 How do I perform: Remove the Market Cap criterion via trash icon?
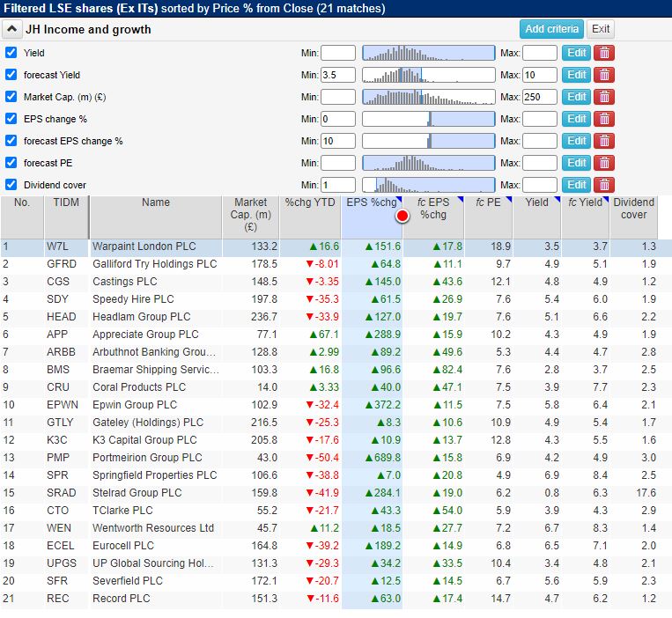point(603,97)
